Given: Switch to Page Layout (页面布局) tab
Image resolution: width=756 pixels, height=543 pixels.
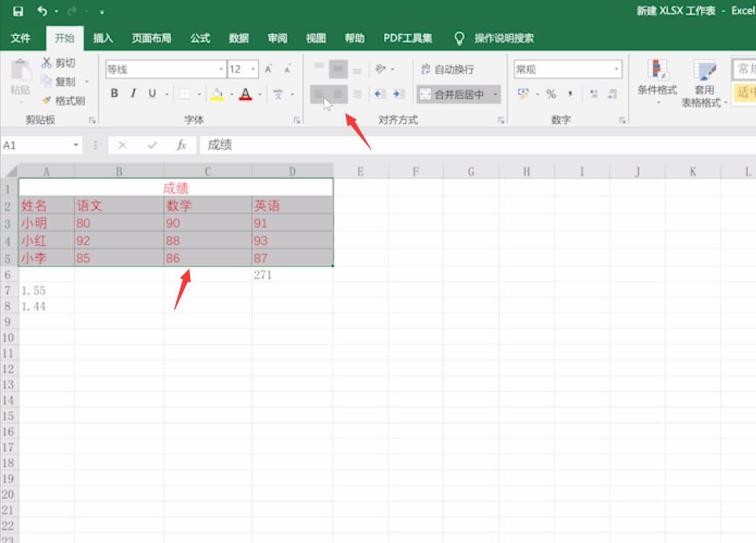Looking at the screenshot, I should coord(152,38).
